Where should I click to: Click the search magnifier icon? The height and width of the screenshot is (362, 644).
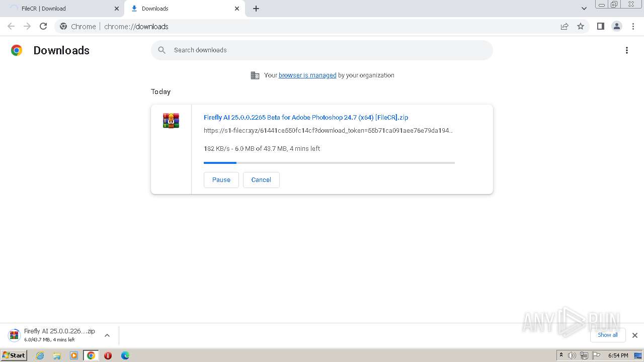coord(162,50)
